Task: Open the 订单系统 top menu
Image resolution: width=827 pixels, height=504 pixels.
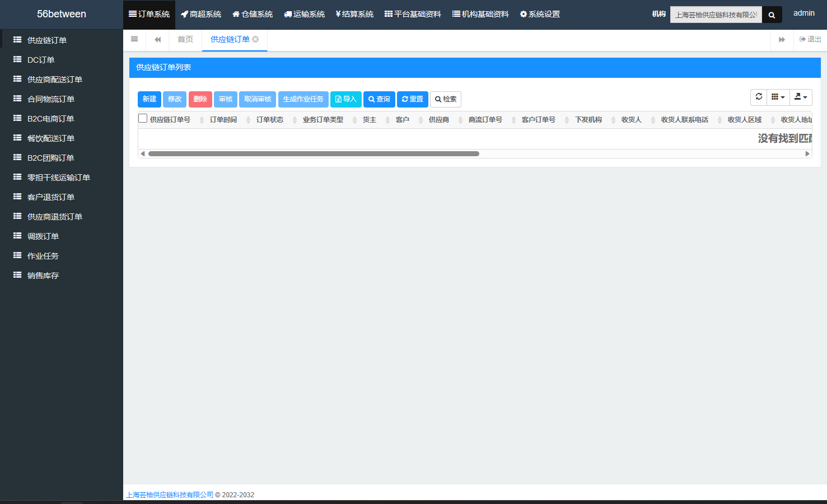Action: (149, 14)
